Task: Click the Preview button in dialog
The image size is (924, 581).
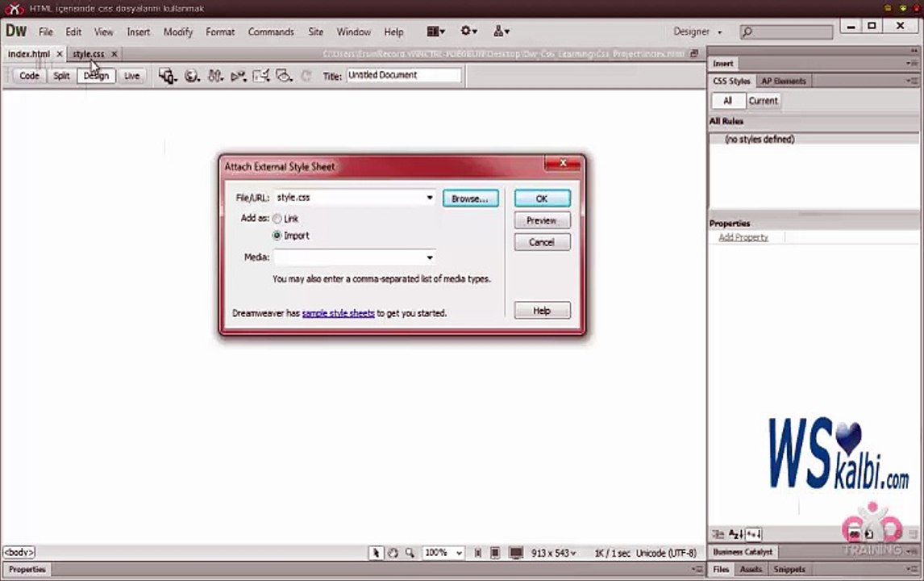Action: pyautogui.click(x=542, y=220)
